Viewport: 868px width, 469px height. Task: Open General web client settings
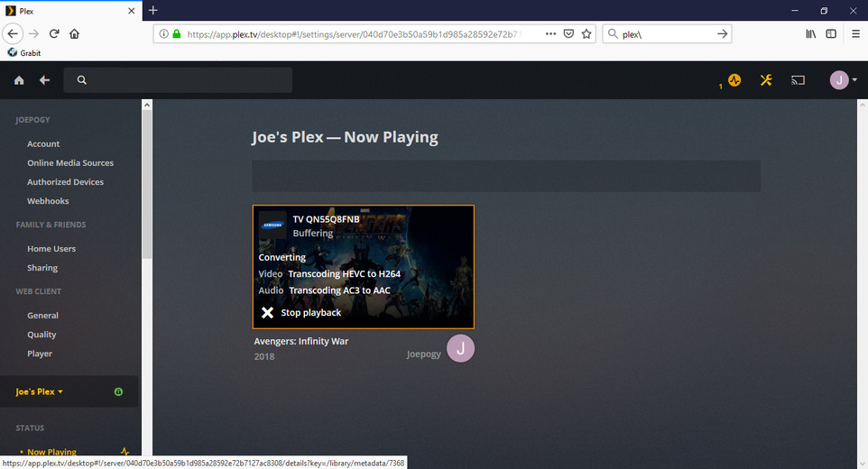pos(42,316)
